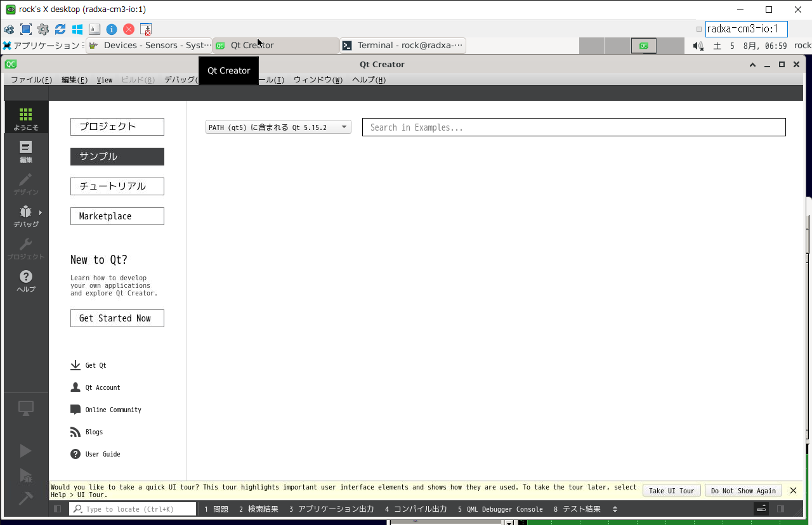Open the 5 QML Debugger Console pane

501,509
